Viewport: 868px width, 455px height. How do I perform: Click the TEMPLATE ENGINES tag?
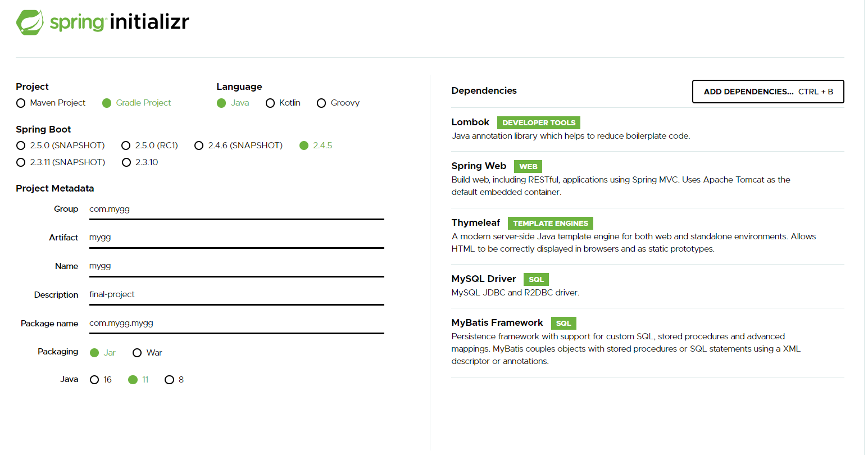pyautogui.click(x=551, y=223)
